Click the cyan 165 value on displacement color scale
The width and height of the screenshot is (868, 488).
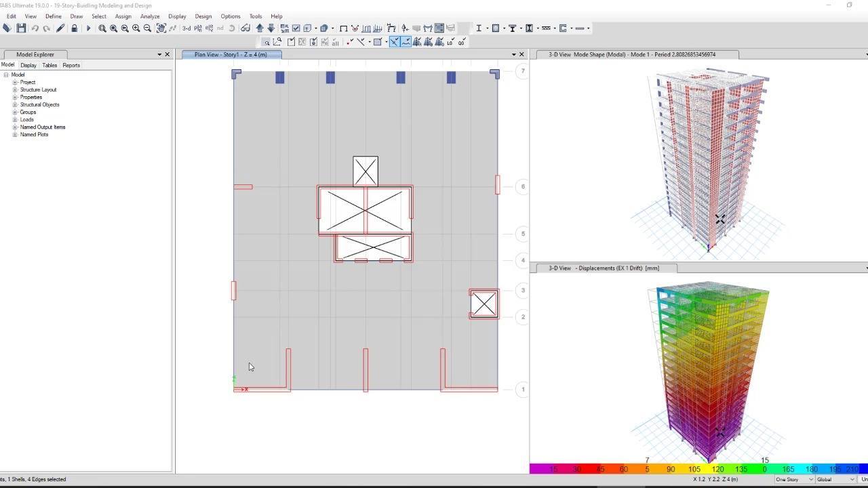pos(788,469)
